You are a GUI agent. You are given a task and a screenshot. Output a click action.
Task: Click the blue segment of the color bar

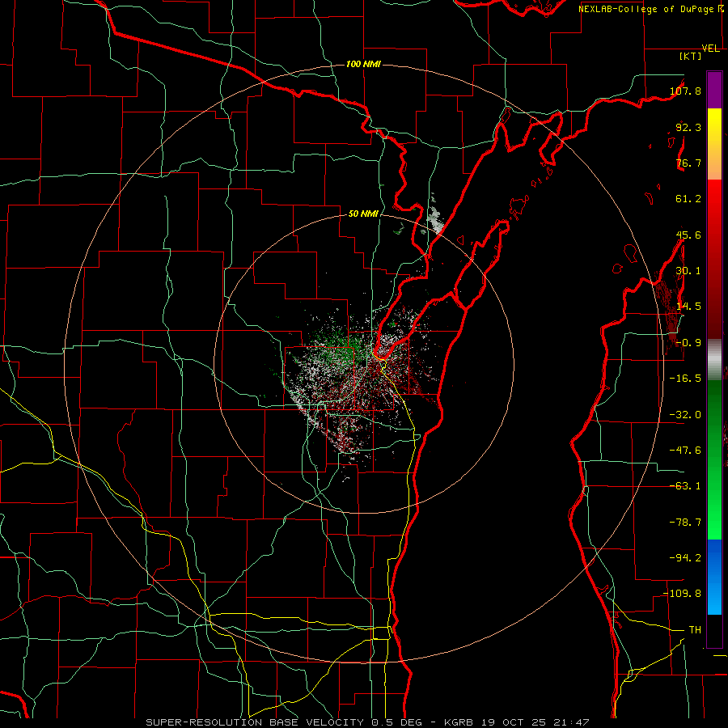point(714,577)
